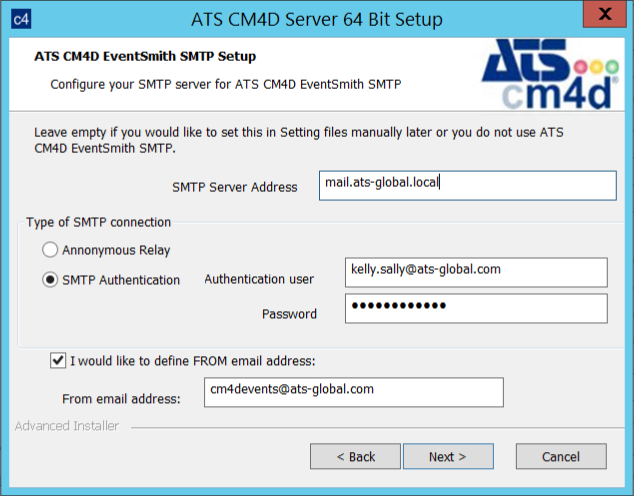634x496 pixels.
Task: Click the From email address field
Action: (354, 392)
